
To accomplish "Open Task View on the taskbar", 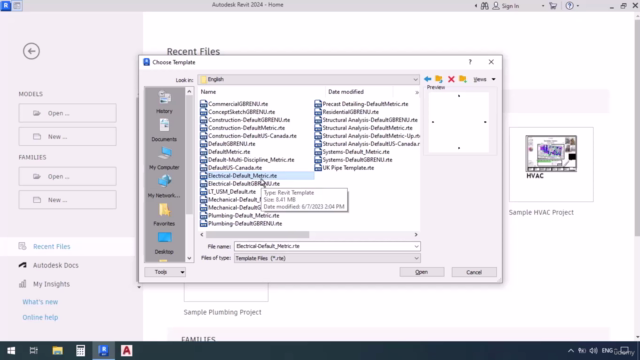I will click(x=34, y=351).
